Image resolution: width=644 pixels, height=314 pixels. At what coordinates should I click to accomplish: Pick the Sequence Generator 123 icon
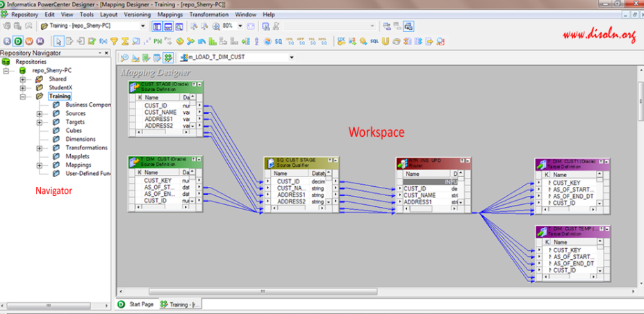coord(147,41)
